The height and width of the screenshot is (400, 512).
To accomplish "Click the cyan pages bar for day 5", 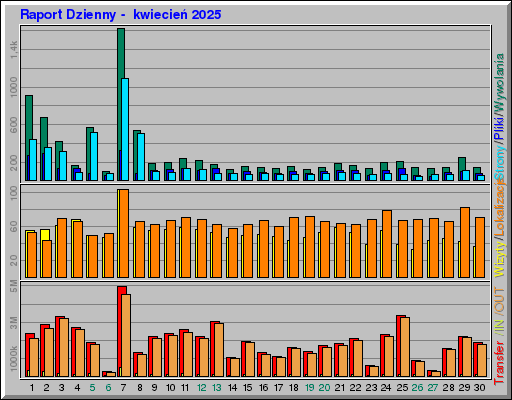I will tap(94, 156).
